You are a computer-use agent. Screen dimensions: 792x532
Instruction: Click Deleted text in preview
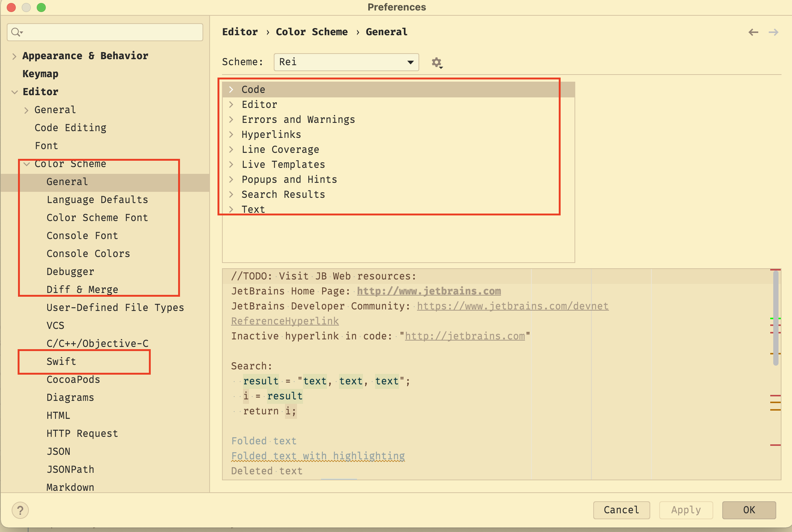click(267, 471)
